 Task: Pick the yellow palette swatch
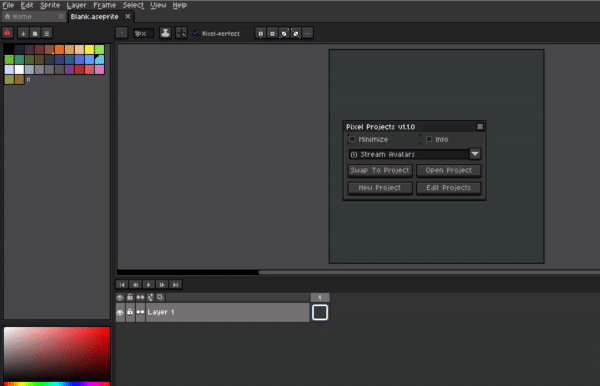tap(89, 49)
